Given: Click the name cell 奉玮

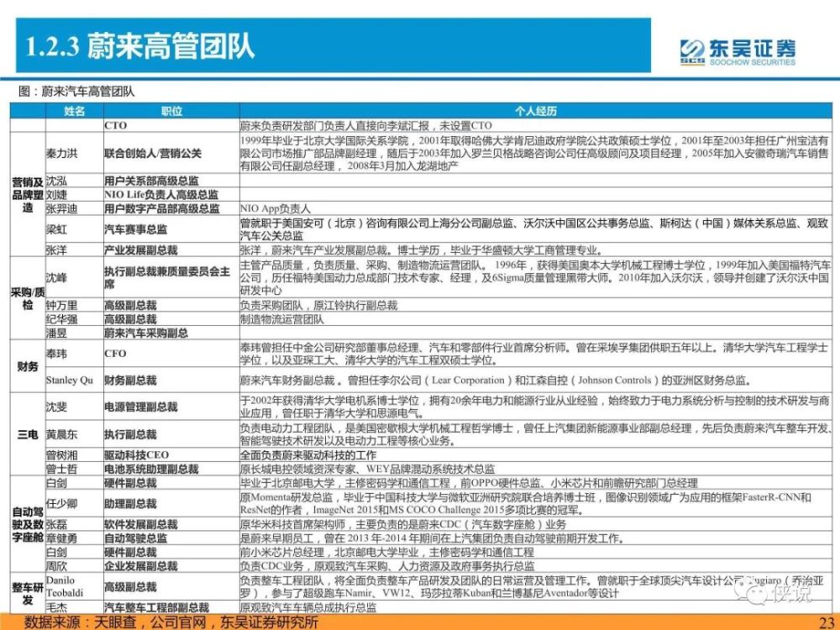Looking at the screenshot, I should 75,354.
